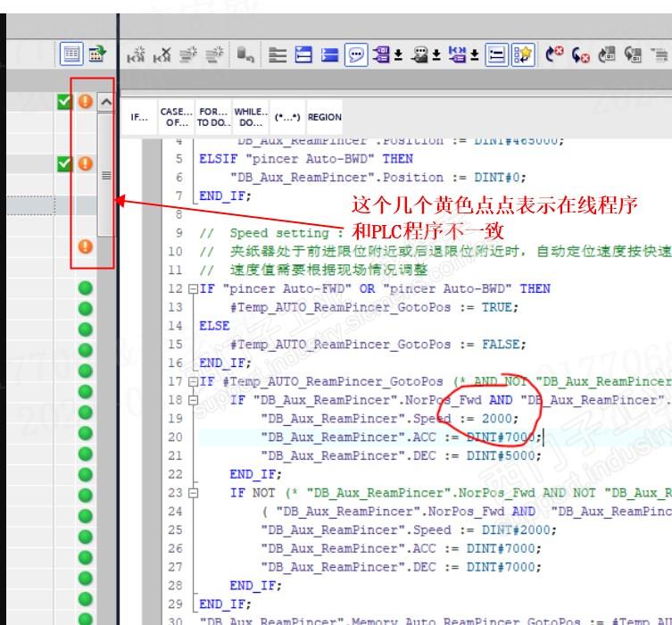Click line number 22 in gutter
672x625 pixels.
tap(175, 474)
